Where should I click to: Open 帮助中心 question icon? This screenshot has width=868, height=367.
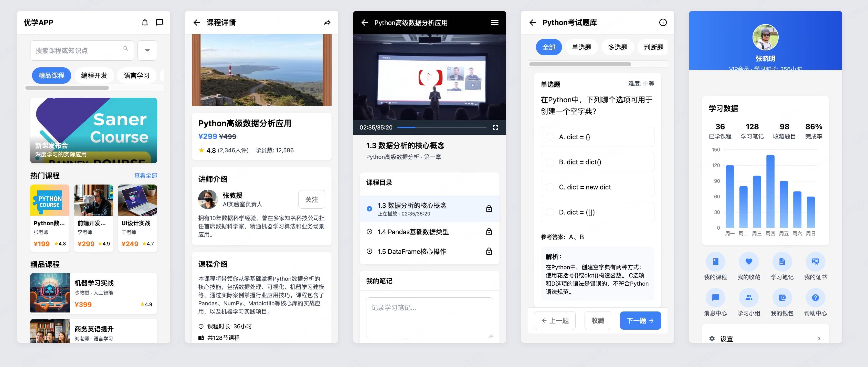coord(816,298)
